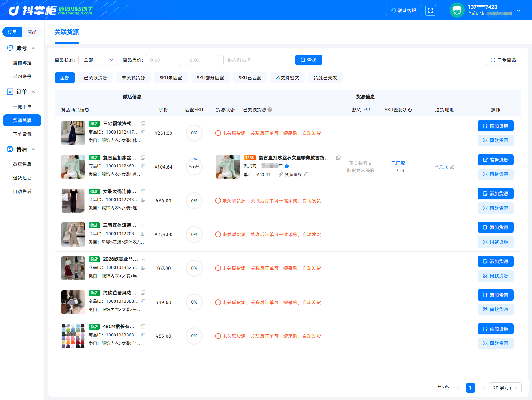Open the 纯欲芭蕾风花 product thumbnail
Viewport: 532px width, 400px height.
click(73, 302)
